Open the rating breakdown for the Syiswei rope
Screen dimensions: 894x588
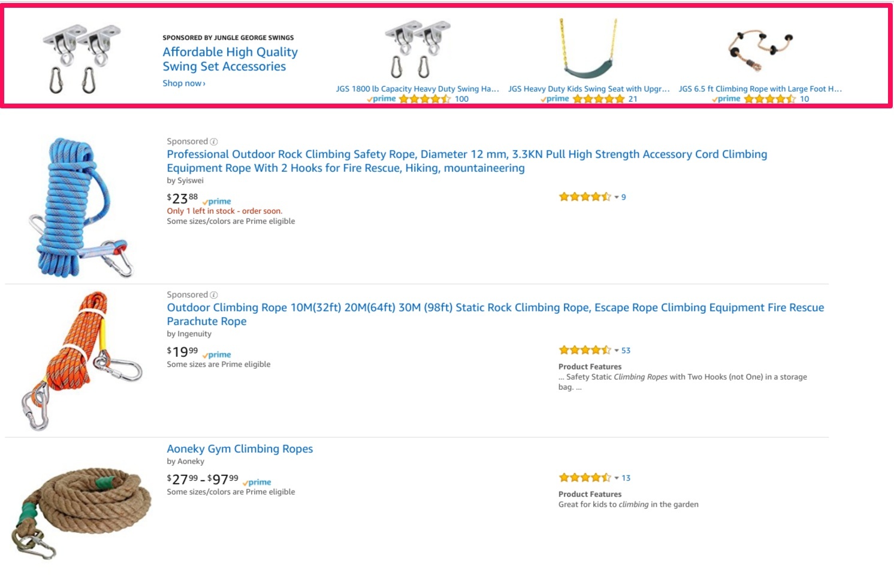[x=617, y=196]
